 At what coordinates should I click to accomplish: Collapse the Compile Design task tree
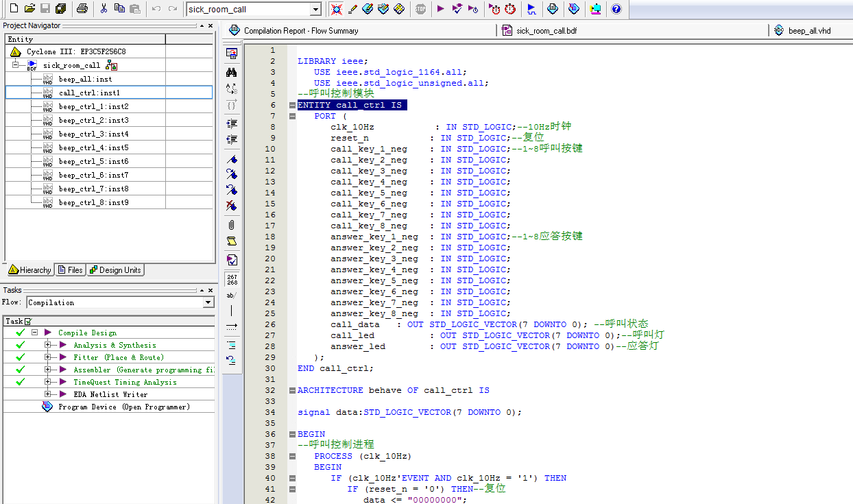click(x=34, y=333)
